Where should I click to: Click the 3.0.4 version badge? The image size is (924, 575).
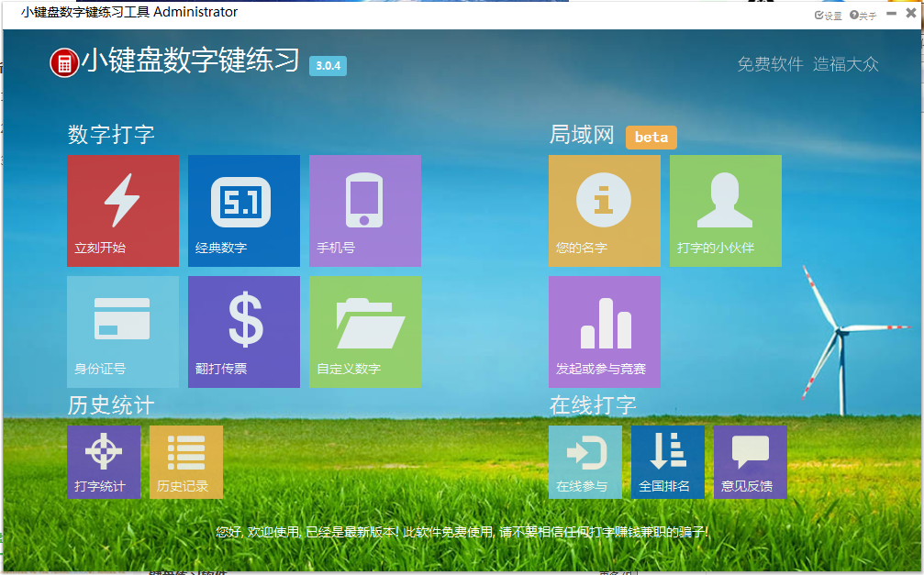tap(328, 66)
